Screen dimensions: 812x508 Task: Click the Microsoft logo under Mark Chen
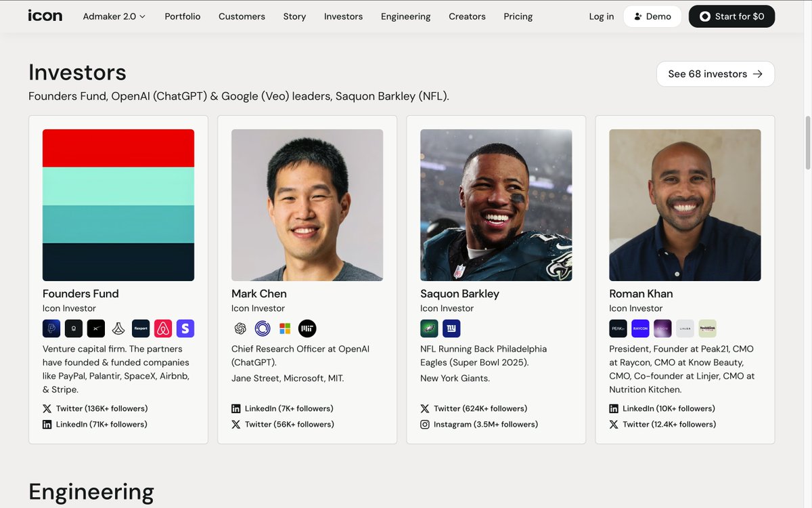(x=285, y=329)
